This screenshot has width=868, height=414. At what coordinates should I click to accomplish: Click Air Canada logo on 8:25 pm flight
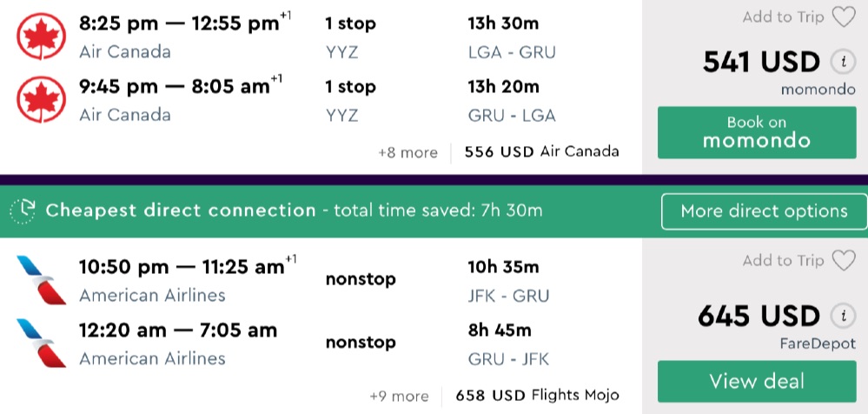[36, 35]
